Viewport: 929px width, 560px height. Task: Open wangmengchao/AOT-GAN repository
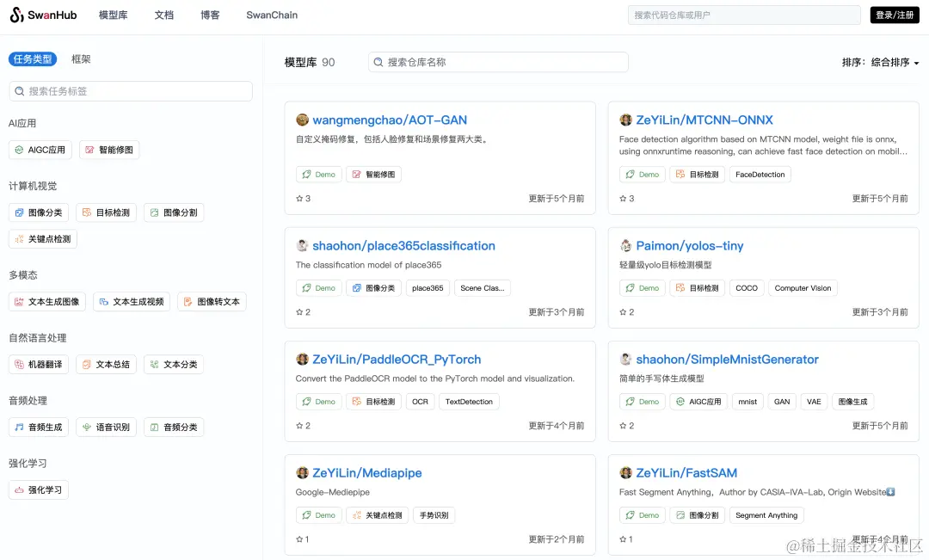[390, 120]
